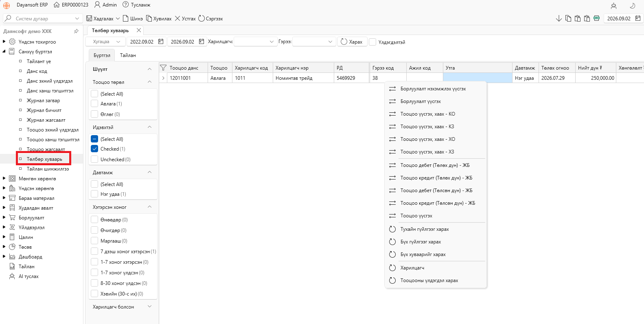Click the Харах refresh button

[x=351, y=42]
